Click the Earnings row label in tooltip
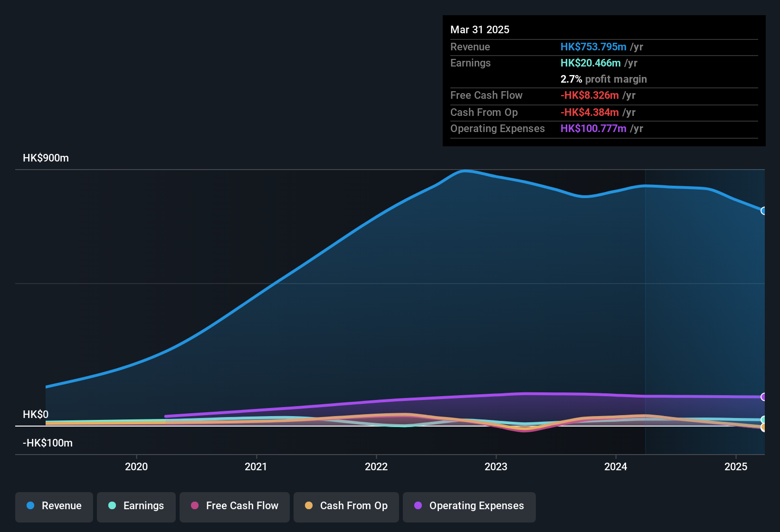 click(470, 63)
